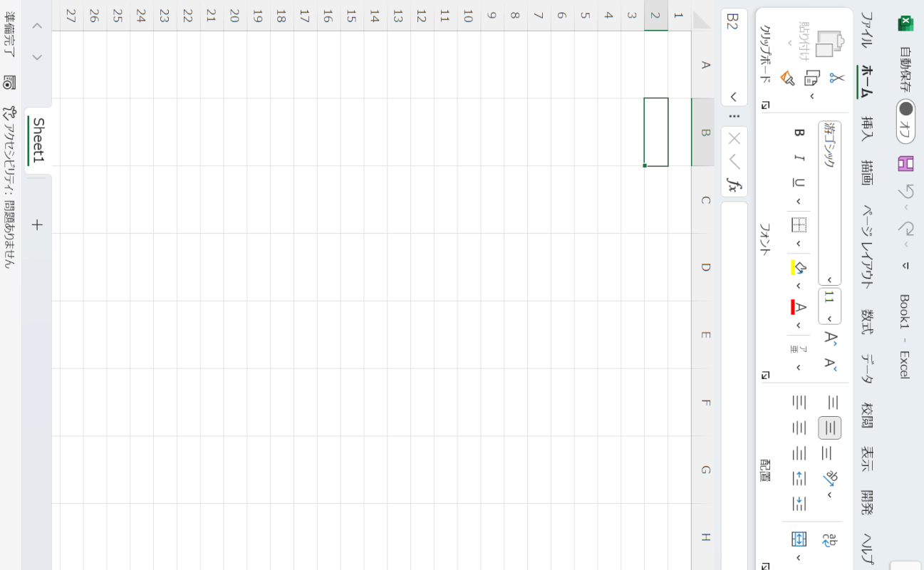Open the フォント group dialog launcher

click(766, 375)
